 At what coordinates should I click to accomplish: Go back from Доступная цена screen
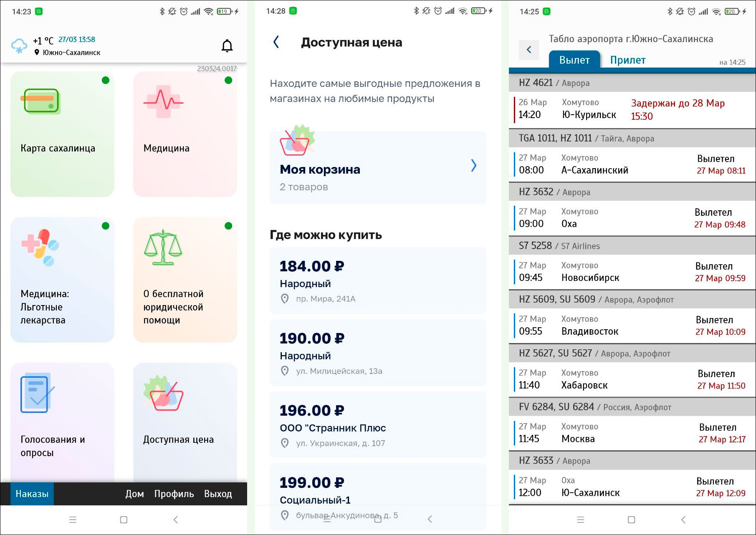[275, 42]
